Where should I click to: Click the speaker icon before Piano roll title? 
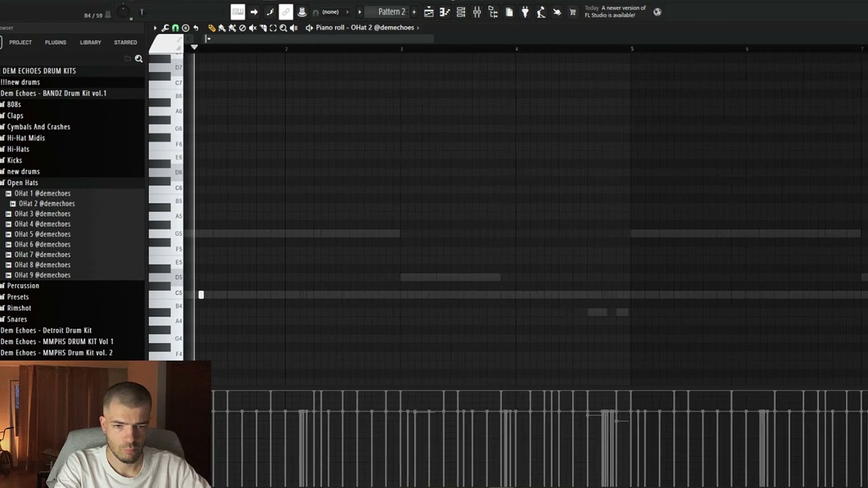point(309,28)
